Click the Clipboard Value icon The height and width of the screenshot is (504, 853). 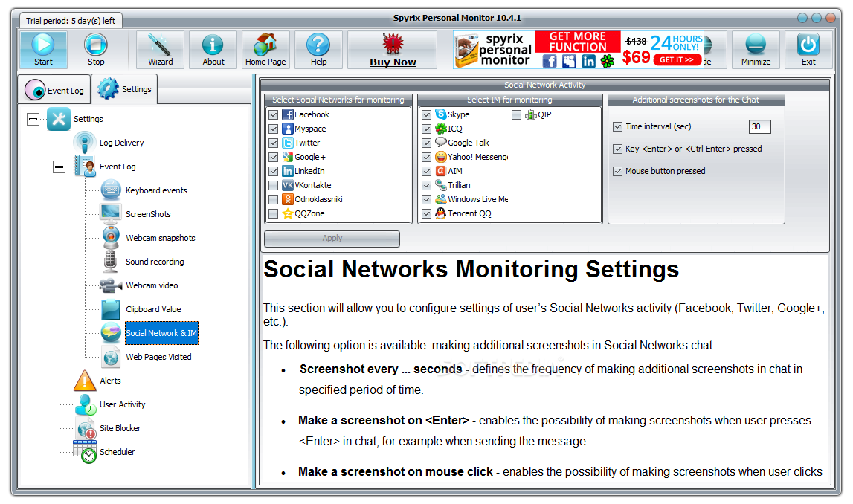pyautogui.click(x=111, y=308)
